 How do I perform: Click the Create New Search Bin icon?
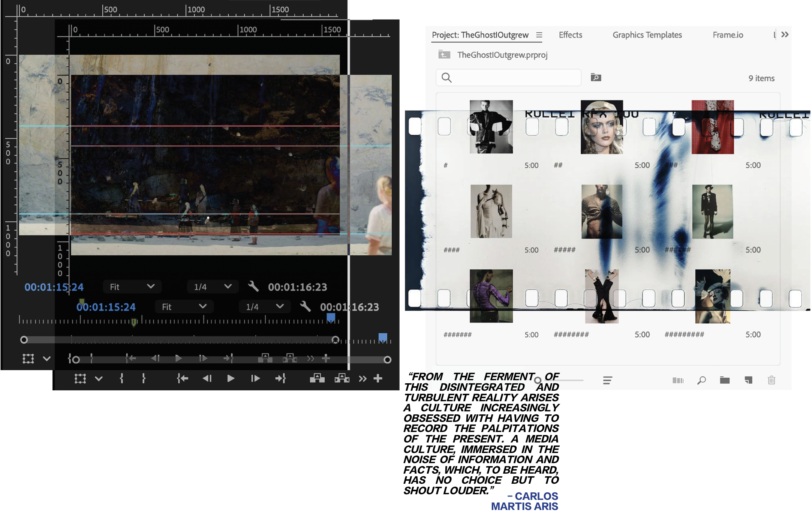pos(596,77)
